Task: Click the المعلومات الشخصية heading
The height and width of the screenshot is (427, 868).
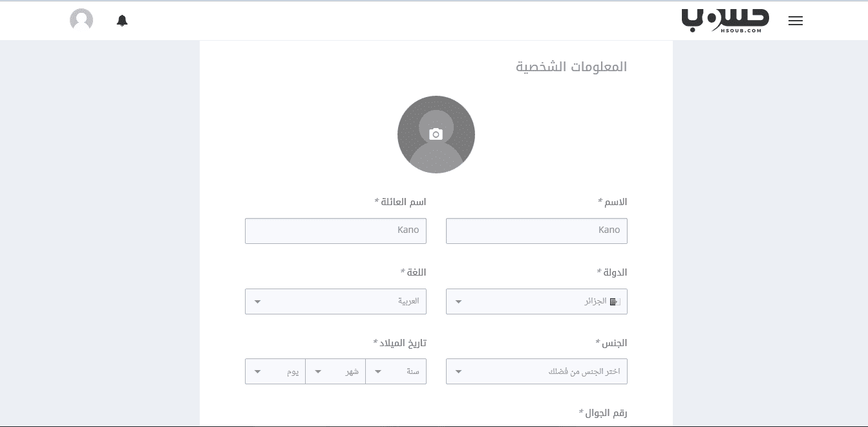Action: (571, 67)
